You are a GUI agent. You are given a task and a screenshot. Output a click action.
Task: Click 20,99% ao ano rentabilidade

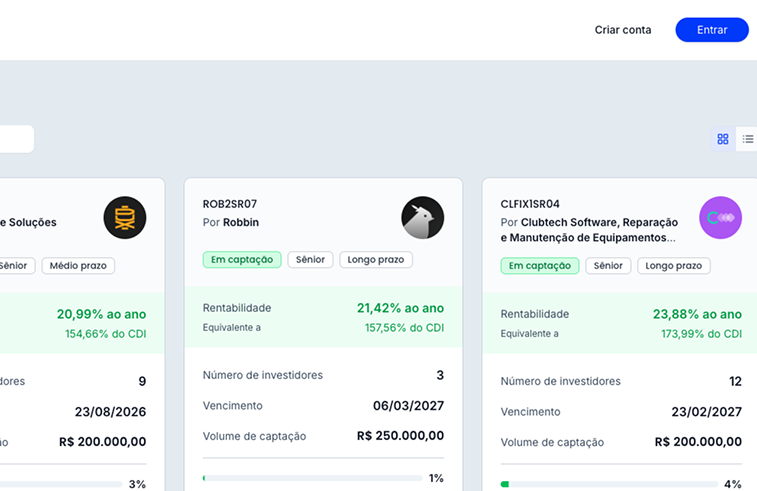pyautogui.click(x=101, y=314)
